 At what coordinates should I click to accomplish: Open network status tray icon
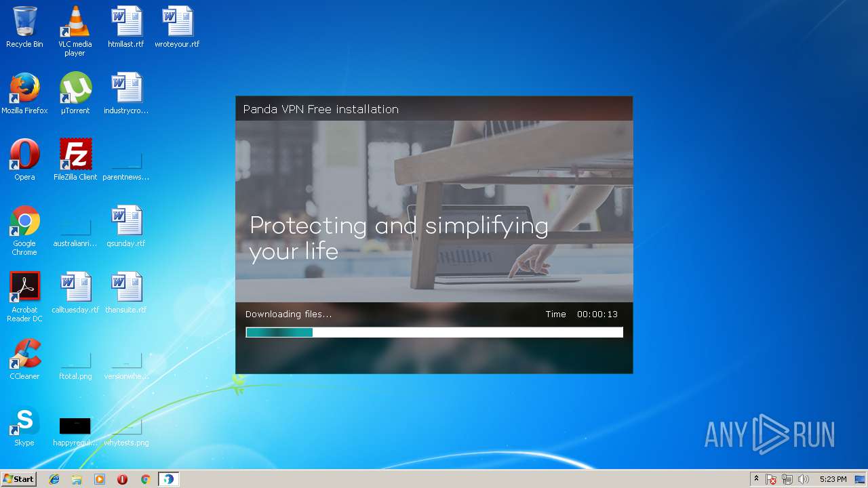pos(787,480)
